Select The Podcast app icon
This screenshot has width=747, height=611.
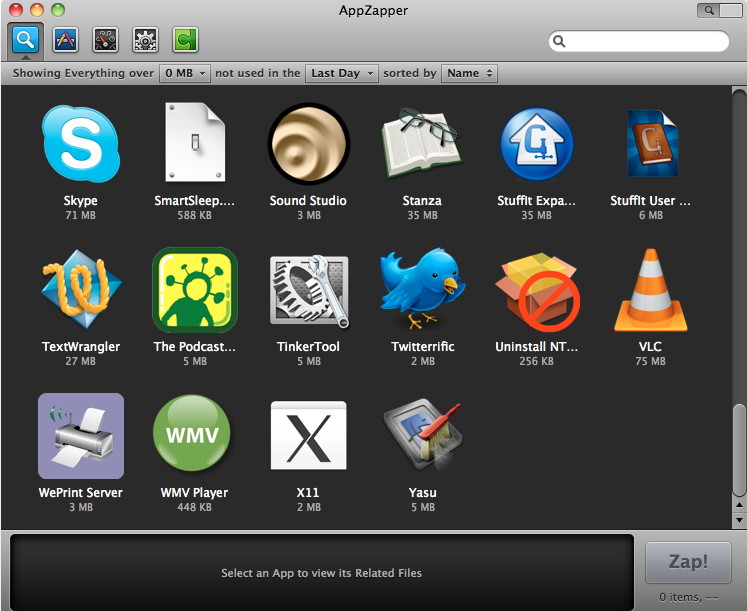click(195, 290)
